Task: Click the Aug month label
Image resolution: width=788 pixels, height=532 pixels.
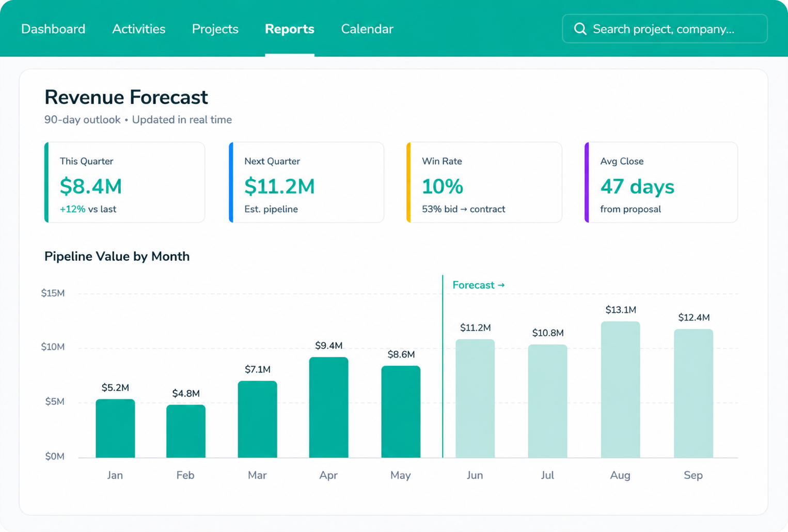Action: (620, 475)
